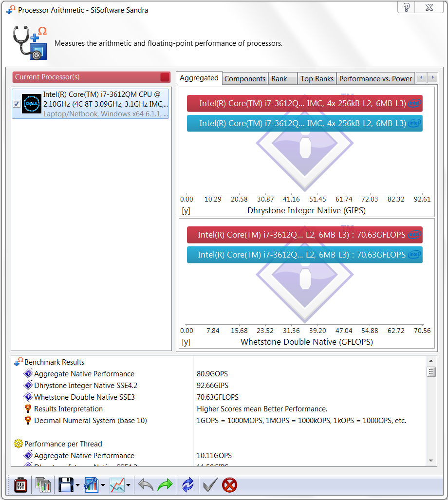Click the tab strip left scroll arrow
Viewport: 448px width, 500px height.
[421, 77]
